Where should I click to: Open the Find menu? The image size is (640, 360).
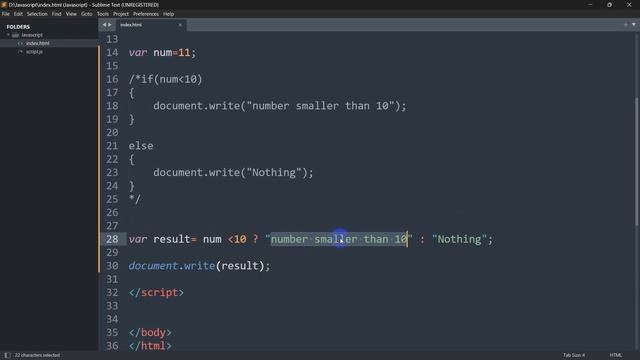56,14
